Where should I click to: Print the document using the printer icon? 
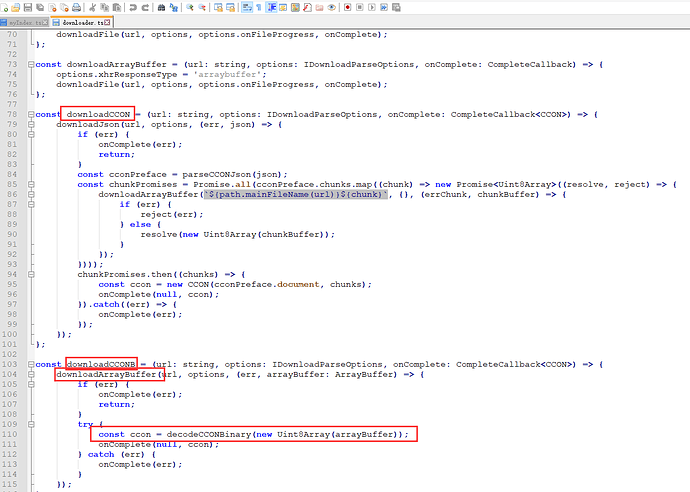(x=77, y=7)
